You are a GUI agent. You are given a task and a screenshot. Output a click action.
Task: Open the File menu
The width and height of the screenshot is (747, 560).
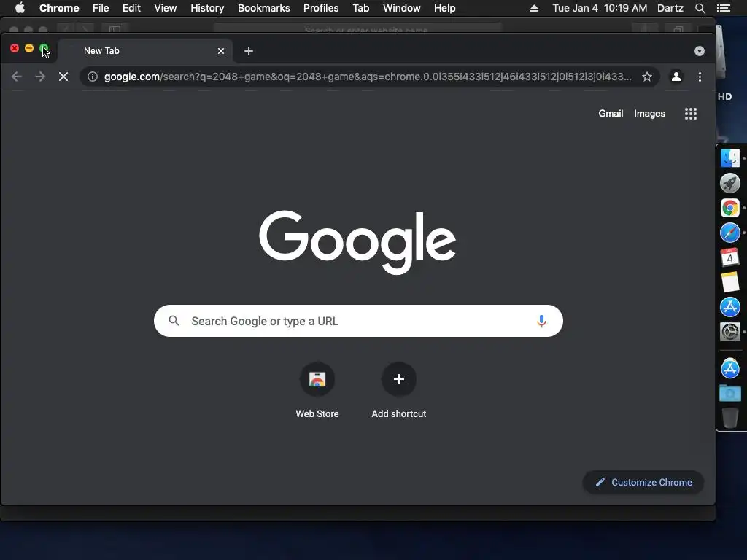click(101, 8)
